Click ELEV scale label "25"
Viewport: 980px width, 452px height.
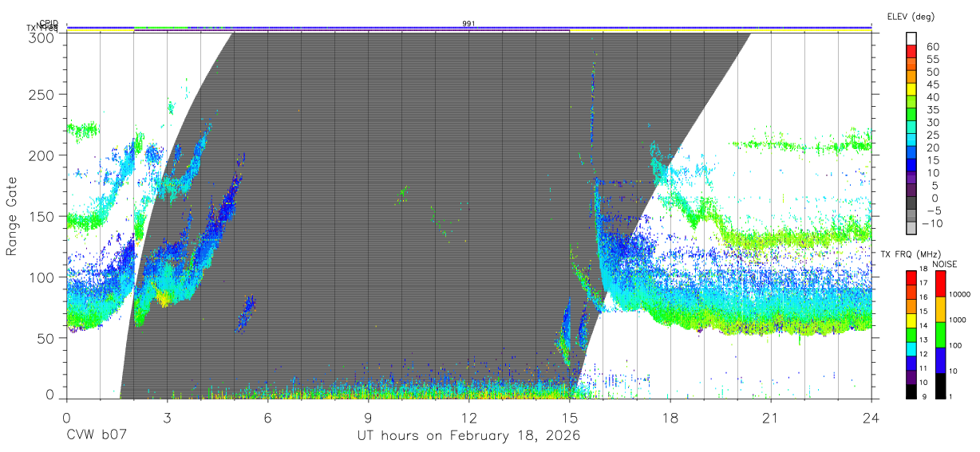click(933, 136)
